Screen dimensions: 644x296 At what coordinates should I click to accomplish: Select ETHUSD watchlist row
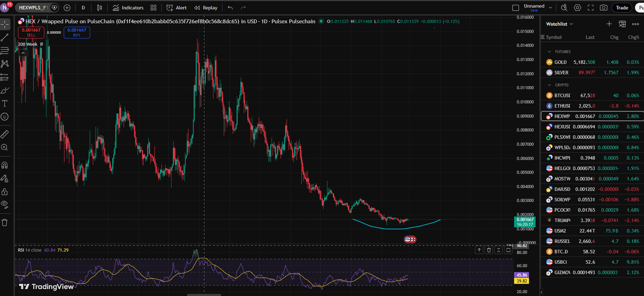pyautogui.click(x=592, y=106)
